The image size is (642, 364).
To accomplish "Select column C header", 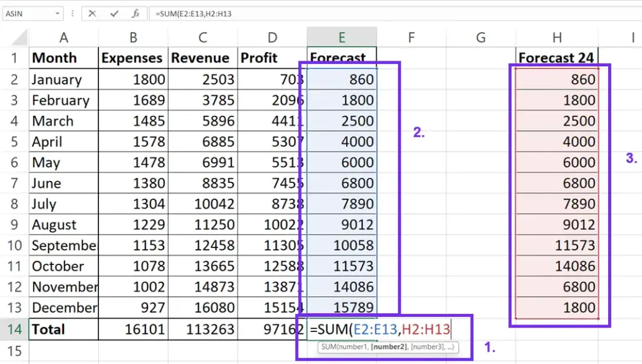I will 203,37.
